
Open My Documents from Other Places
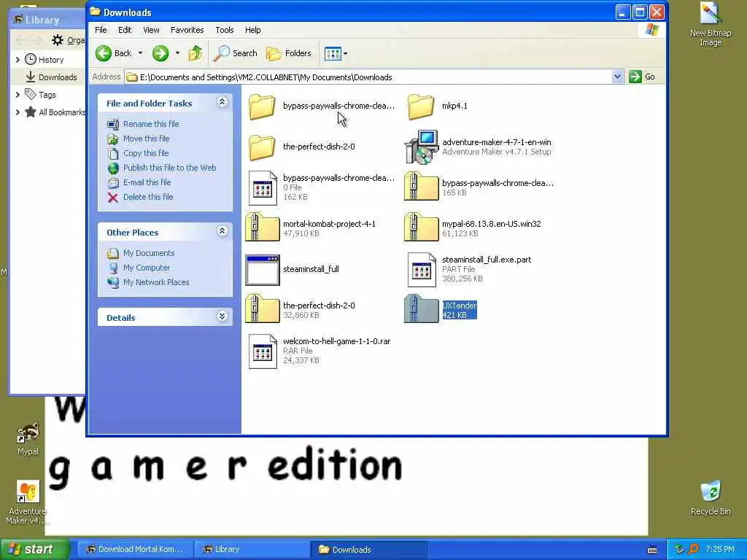(x=149, y=253)
